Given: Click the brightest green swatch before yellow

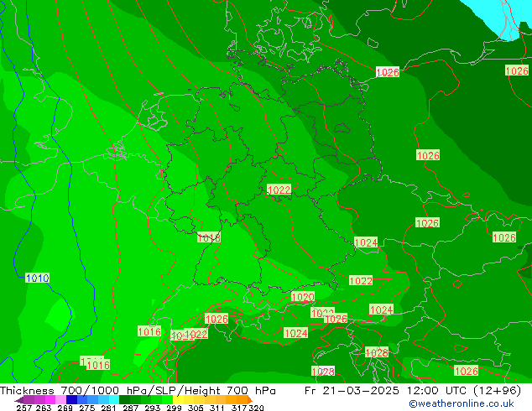Looking at the screenshot, I should click(167, 399).
